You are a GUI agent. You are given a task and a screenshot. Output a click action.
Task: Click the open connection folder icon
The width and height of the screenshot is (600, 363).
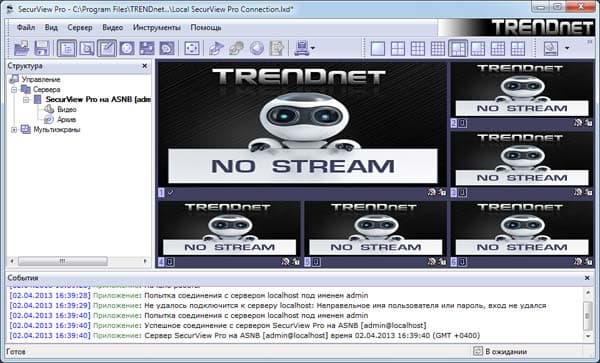(x=21, y=48)
